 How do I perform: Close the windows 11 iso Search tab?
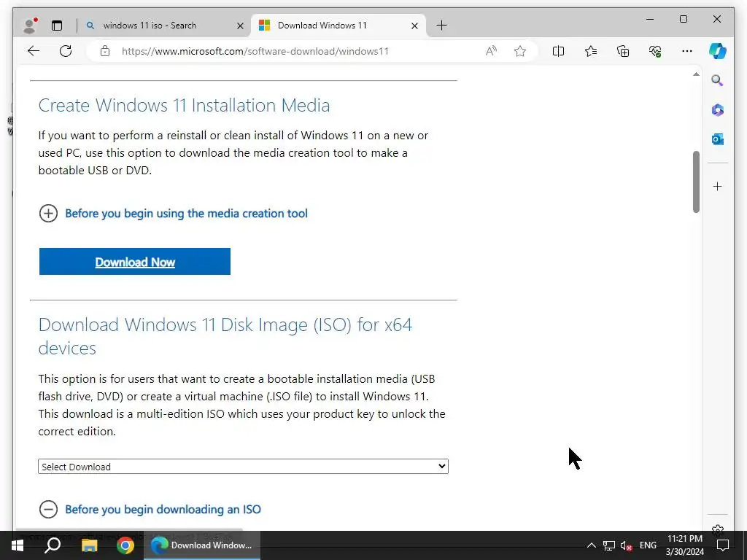tap(241, 26)
